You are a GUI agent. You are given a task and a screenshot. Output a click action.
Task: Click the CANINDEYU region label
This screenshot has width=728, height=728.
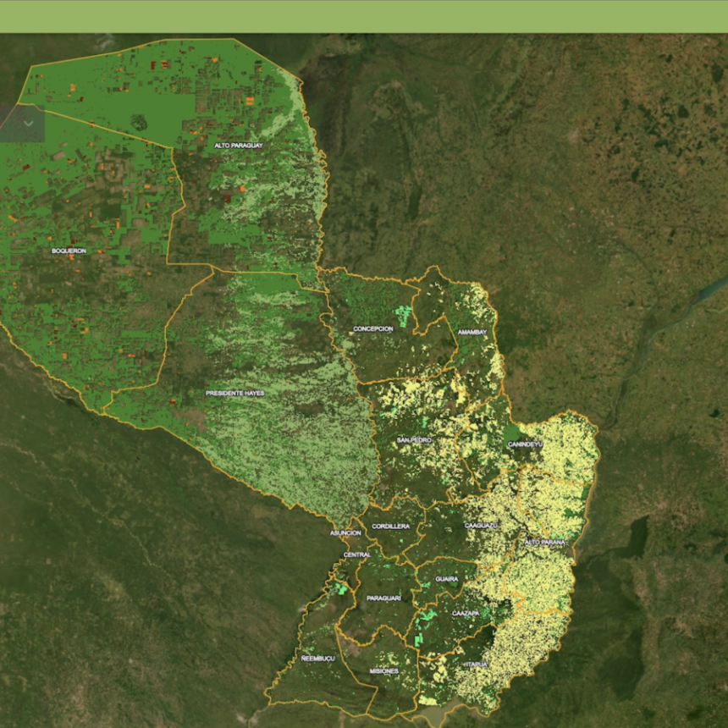[525, 444]
